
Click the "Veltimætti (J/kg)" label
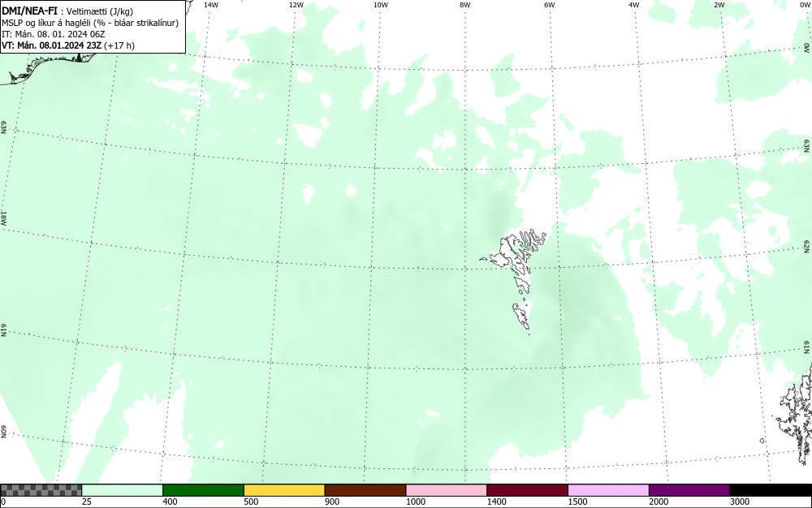(x=99, y=11)
